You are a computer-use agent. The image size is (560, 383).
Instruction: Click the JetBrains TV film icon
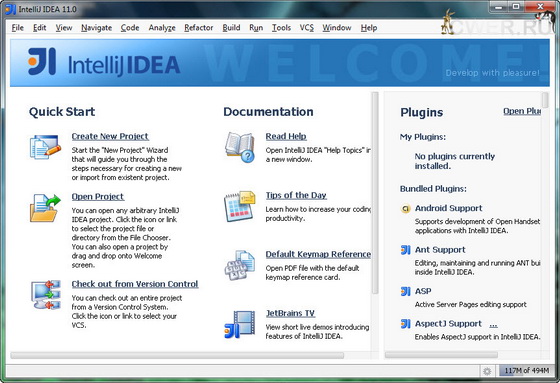point(240,324)
